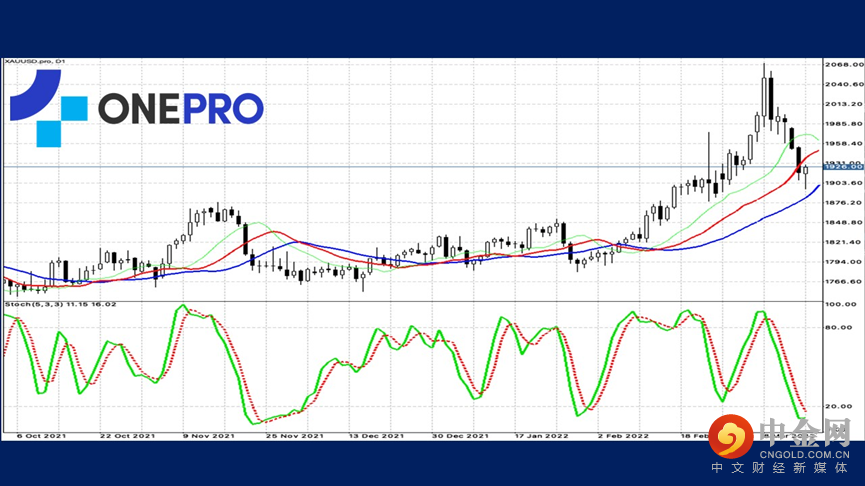Select the 30 Dec 2021 date label
This screenshot has height=486, width=865.
(x=460, y=436)
